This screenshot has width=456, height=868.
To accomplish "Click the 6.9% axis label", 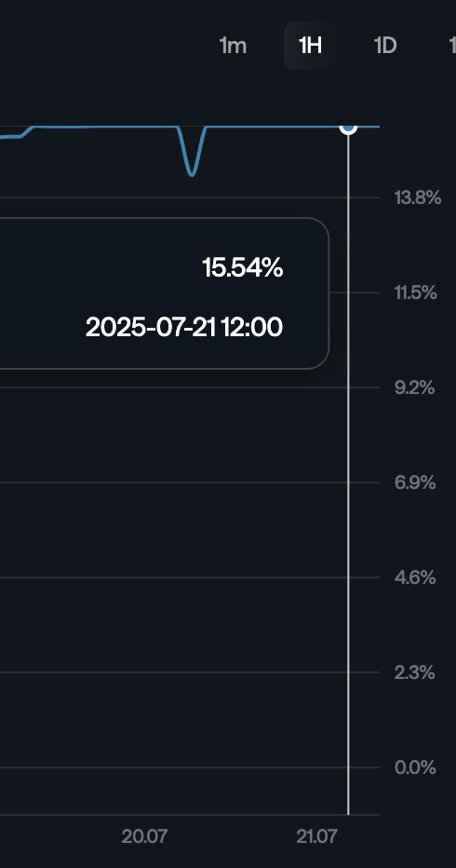I will (x=415, y=482).
